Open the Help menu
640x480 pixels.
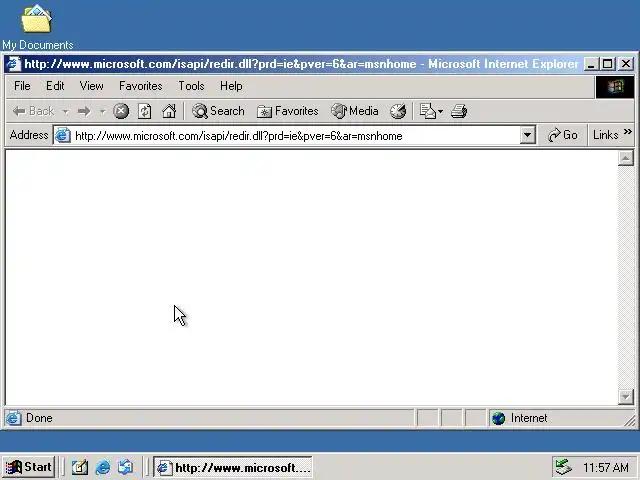tap(231, 86)
